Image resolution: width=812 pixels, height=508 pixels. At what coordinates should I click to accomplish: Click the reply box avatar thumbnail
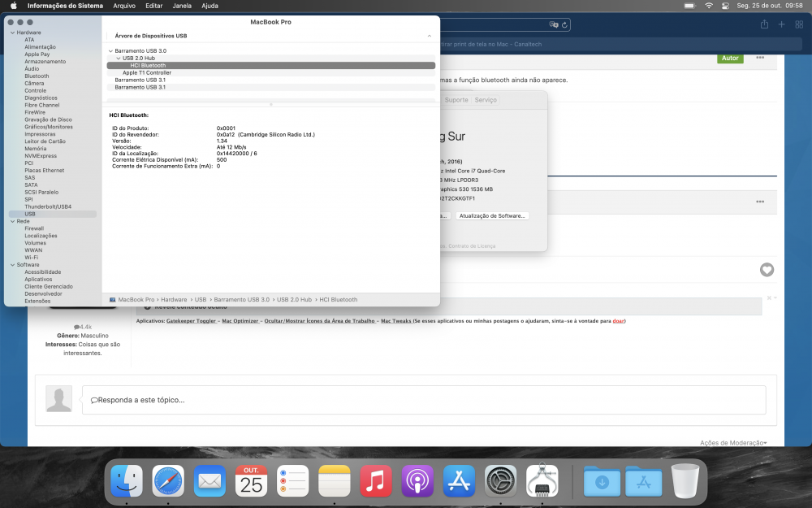coord(58,399)
